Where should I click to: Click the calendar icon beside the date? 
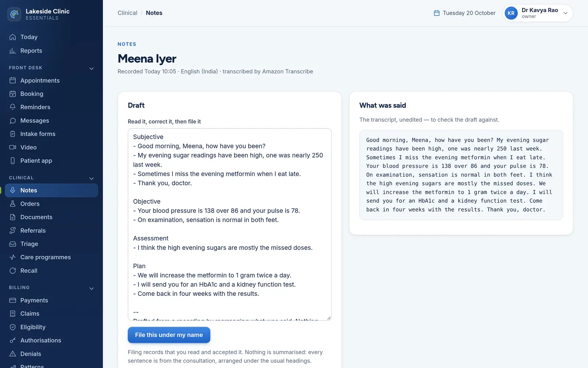[437, 13]
